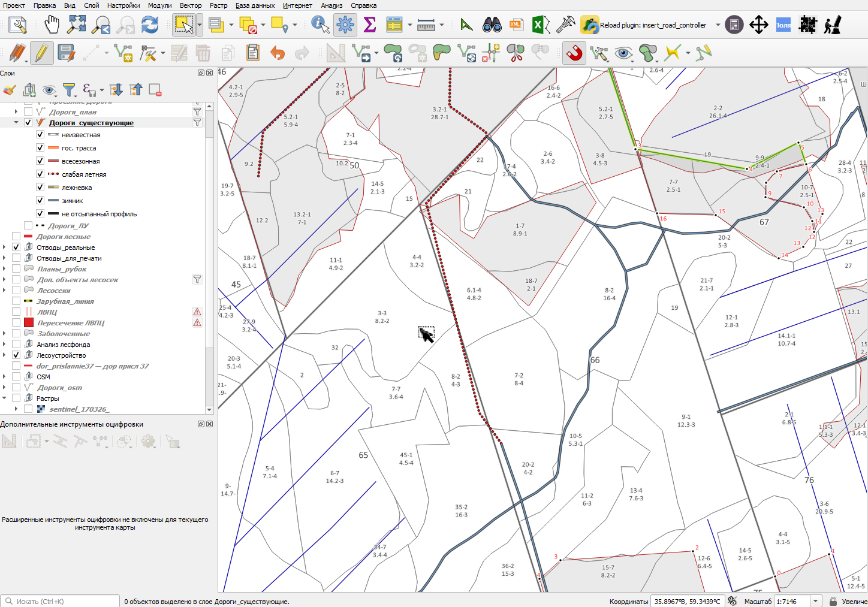Click the caliper measurement icon

[565, 25]
